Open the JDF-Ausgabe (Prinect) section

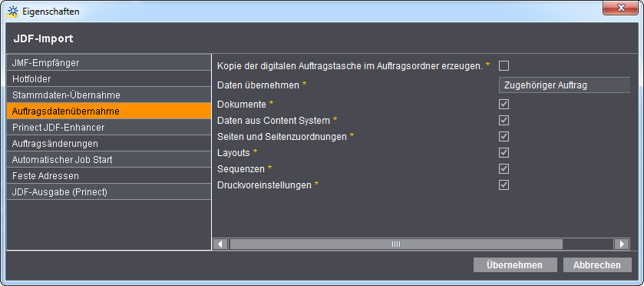(x=109, y=192)
